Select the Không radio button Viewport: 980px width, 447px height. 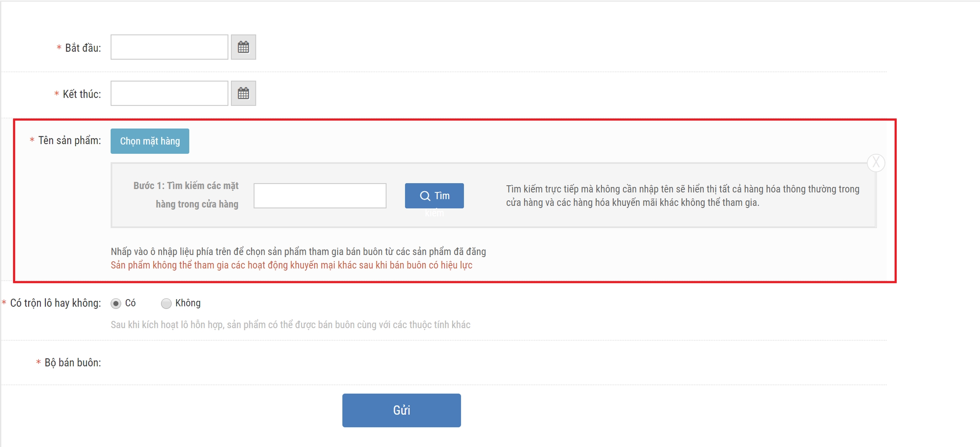coord(166,303)
